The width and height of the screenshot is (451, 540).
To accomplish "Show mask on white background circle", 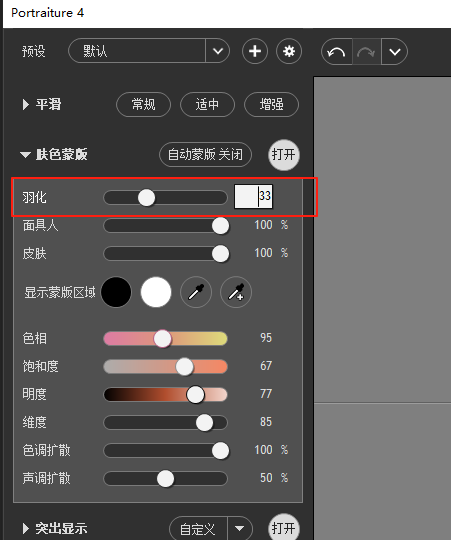I will coord(156,292).
